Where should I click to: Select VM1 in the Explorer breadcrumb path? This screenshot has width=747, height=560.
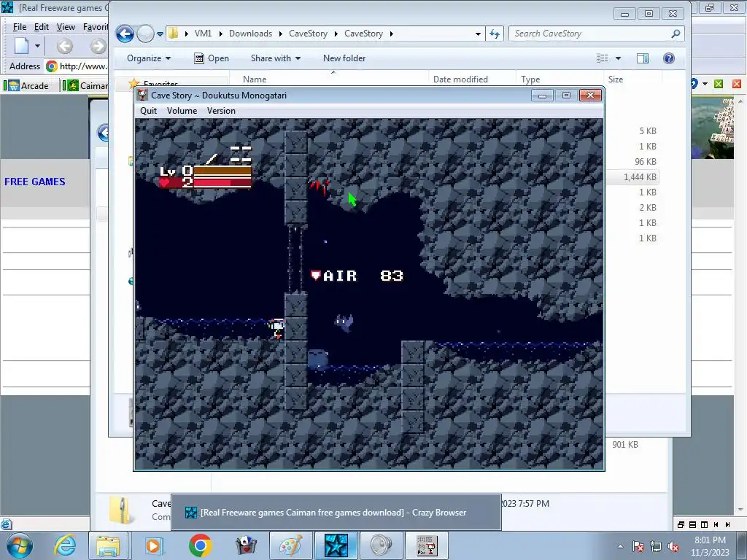pyautogui.click(x=203, y=34)
